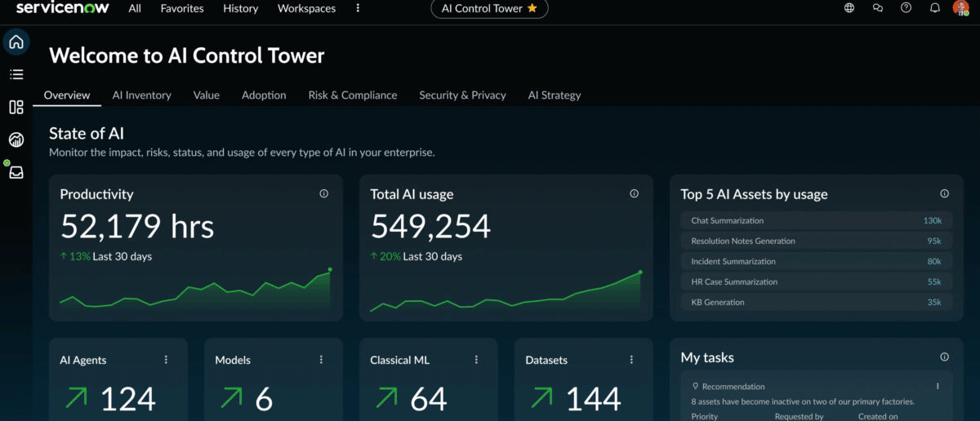This screenshot has height=421, width=980.
Task: Select the KB Generation asset row
Action: click(816, 302)
